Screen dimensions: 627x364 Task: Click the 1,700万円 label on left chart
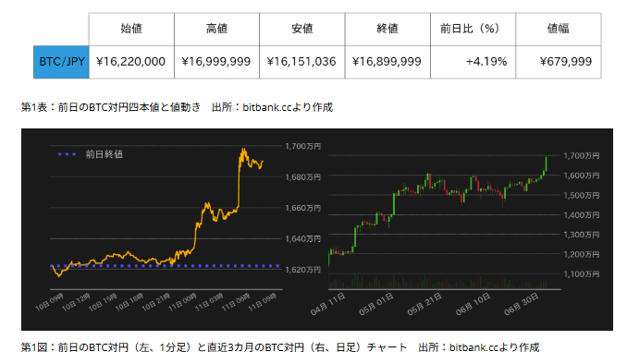click(302, 147)
